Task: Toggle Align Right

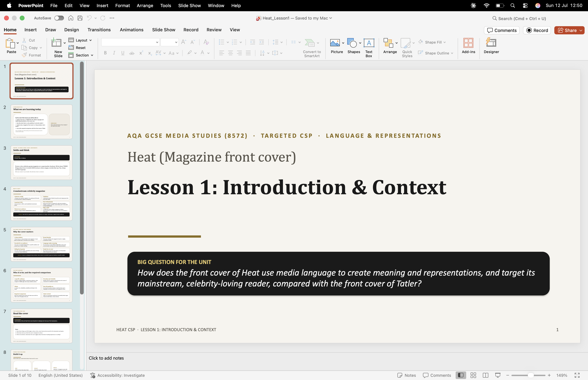Action: point(239,53)
